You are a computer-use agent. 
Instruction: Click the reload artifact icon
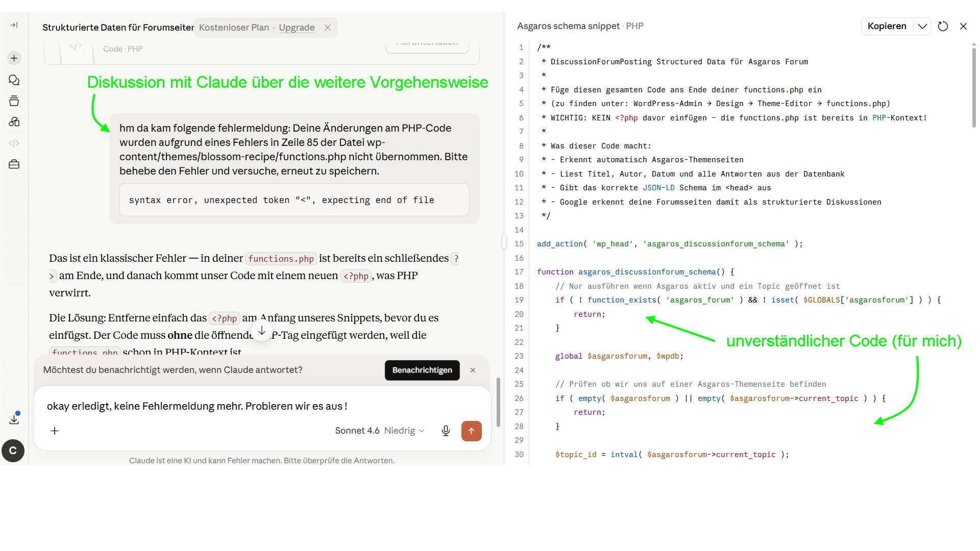coord(943,26)
